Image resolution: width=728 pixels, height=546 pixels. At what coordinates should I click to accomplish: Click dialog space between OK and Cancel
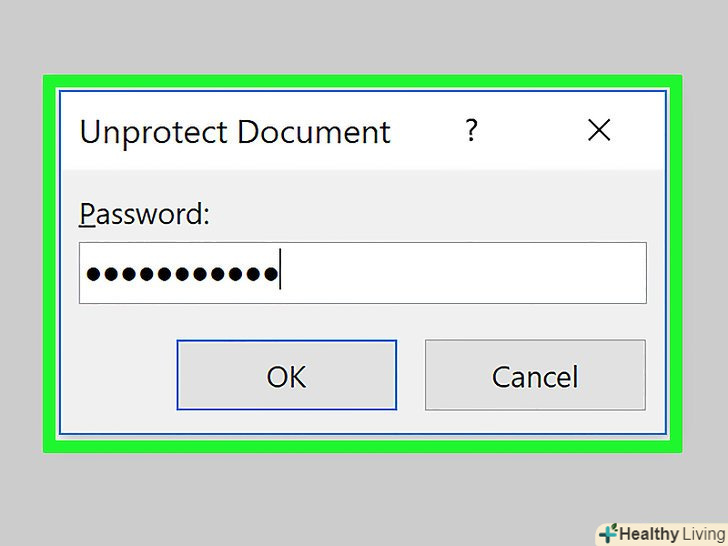coord(411,375)
